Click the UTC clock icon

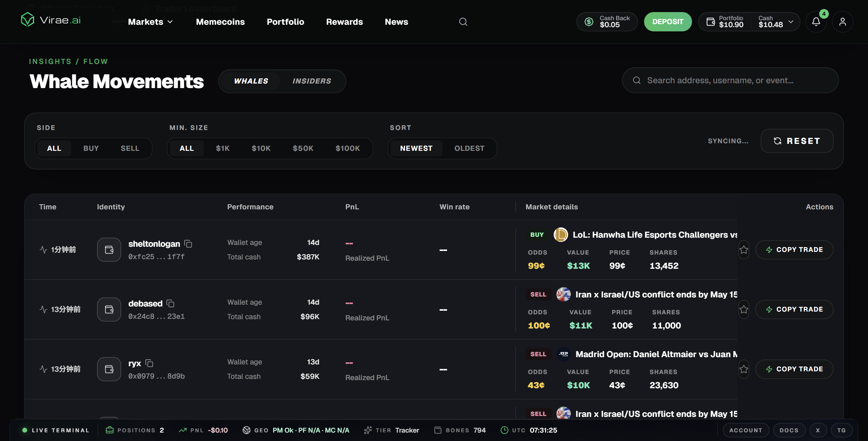tap(505, 430)
